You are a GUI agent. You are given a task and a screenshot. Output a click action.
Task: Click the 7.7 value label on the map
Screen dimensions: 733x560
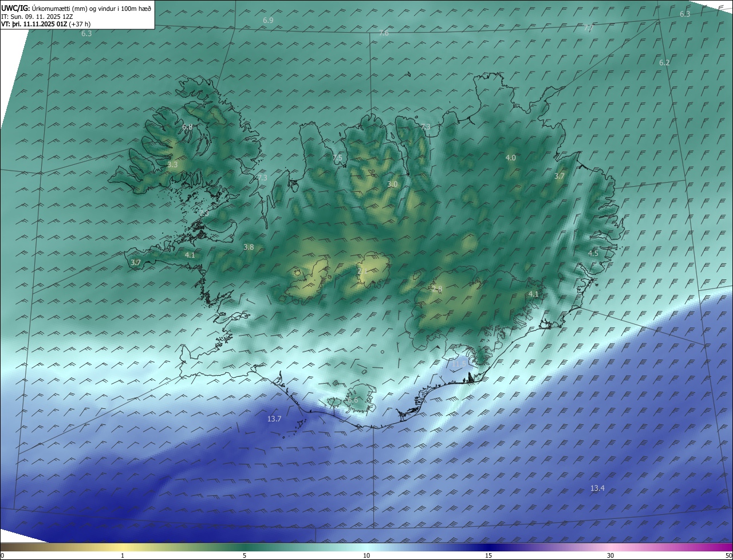[588, 28]
